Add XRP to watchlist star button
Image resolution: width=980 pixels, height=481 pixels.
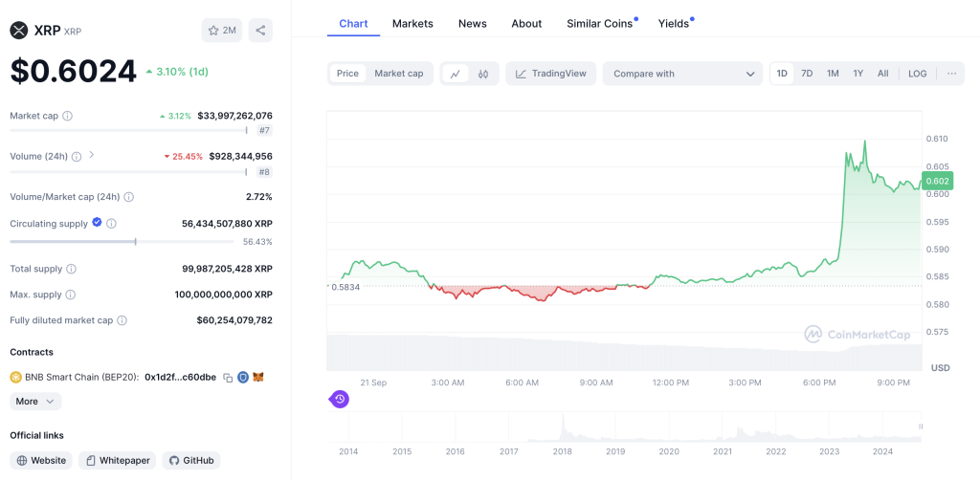point(222,30)
